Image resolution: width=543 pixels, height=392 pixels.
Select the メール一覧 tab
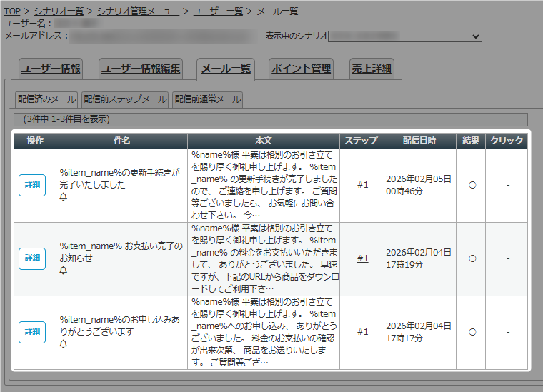pos(226,69)
